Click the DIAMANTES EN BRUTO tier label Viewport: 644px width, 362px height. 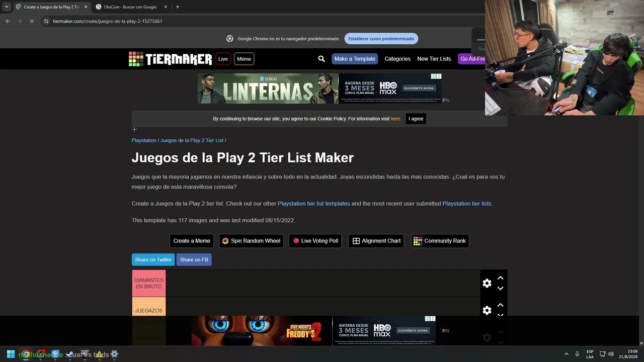149,283
